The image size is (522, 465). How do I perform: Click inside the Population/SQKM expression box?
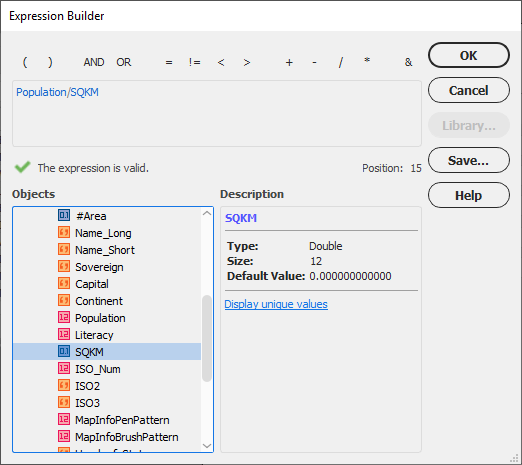[217, 113]
